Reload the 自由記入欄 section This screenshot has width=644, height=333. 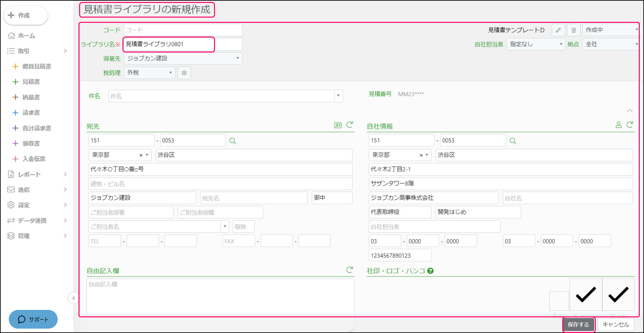[350, 270]
